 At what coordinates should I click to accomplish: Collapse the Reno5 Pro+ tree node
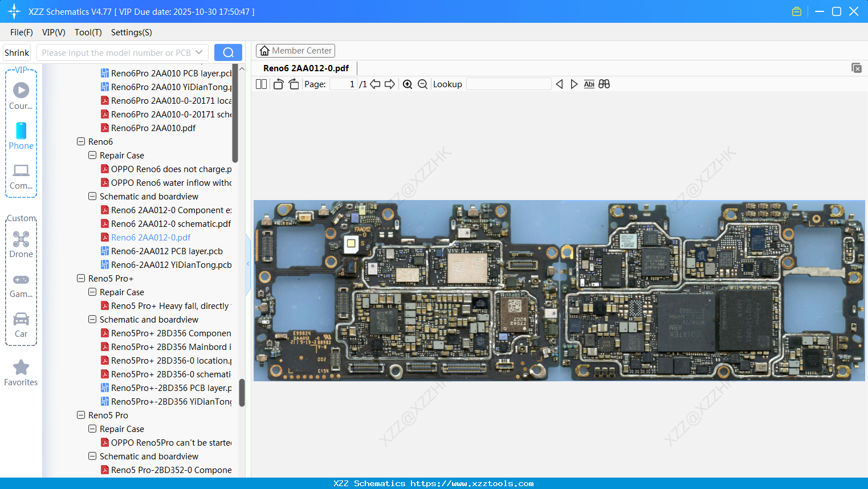tap(81, 278)
